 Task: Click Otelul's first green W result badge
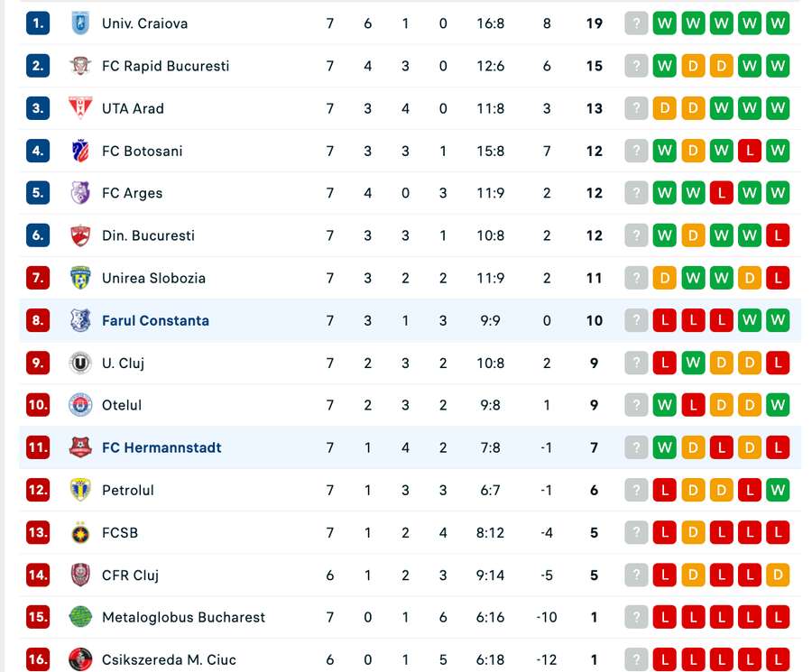[x=664, y=405]
